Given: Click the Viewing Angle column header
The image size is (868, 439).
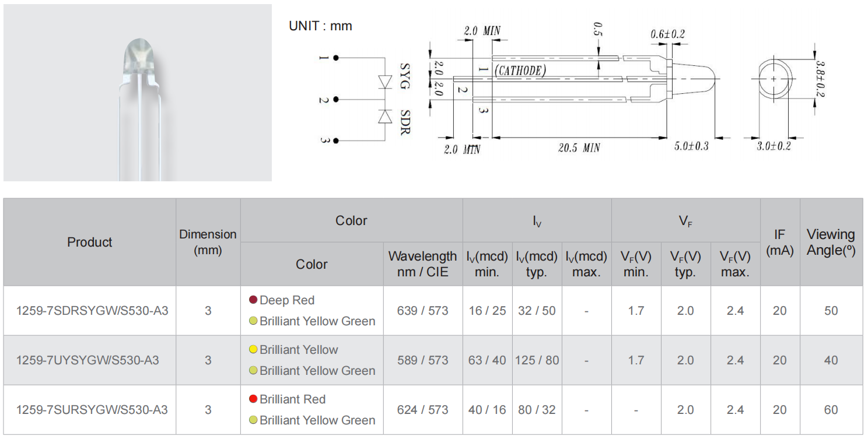Looking at the screenshot, I should pyautogui.click(x=831, y=243).
